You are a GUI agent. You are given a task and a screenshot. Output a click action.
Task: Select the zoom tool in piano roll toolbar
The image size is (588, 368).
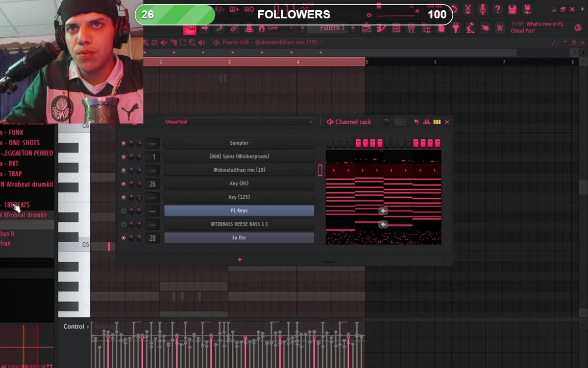coord(192,42)
